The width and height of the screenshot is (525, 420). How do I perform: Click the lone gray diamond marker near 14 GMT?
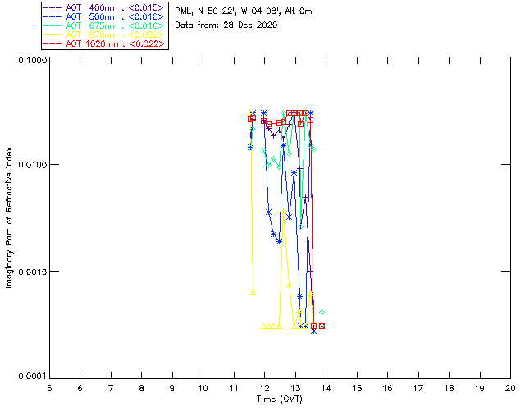(322, 313)
